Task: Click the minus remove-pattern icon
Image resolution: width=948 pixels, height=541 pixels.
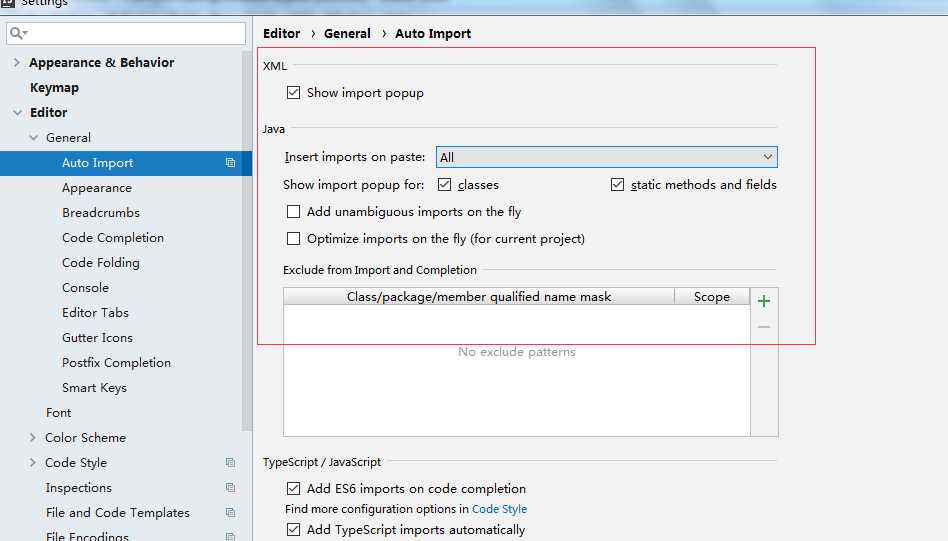Action: click(764, 327)
